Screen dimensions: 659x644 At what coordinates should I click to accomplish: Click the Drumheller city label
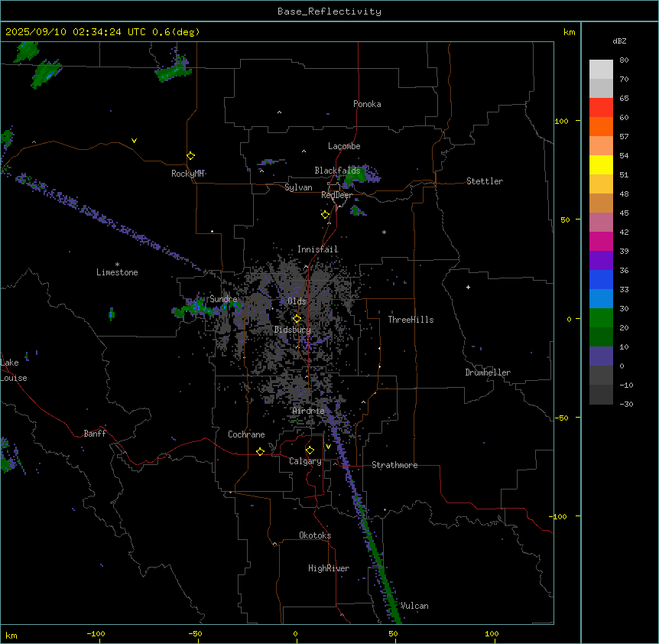coord(488,372)
